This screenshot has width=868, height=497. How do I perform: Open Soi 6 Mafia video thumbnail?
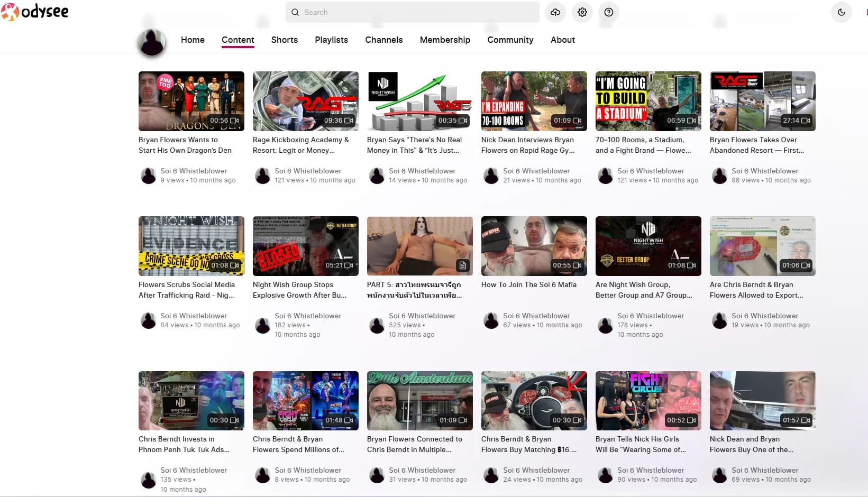tap(534, 246)
